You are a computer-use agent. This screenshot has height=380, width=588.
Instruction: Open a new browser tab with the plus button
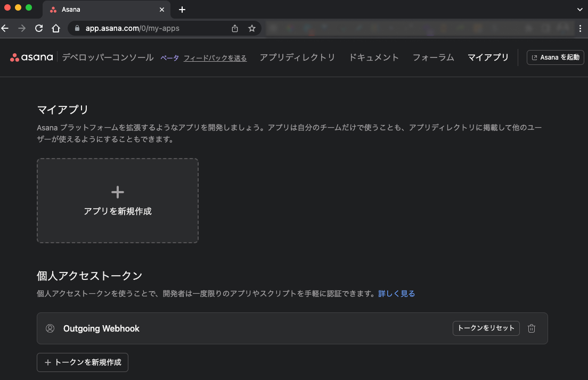pyautogui.click(x=182, y=10)
